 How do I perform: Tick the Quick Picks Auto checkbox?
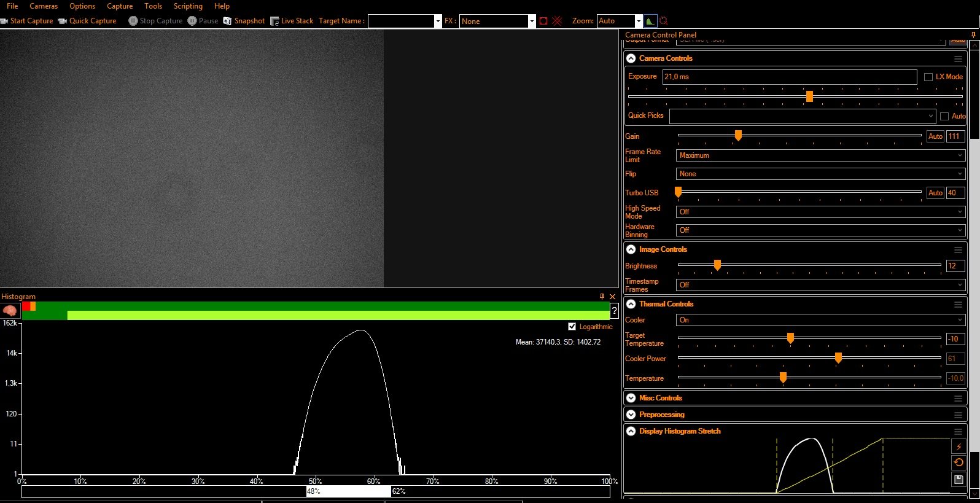pos(944,116)
